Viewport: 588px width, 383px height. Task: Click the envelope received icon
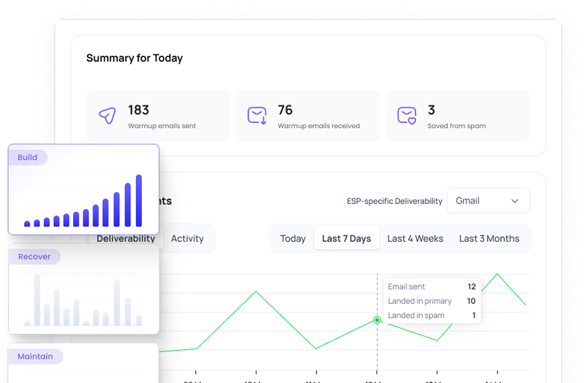(x=257, y=115)
